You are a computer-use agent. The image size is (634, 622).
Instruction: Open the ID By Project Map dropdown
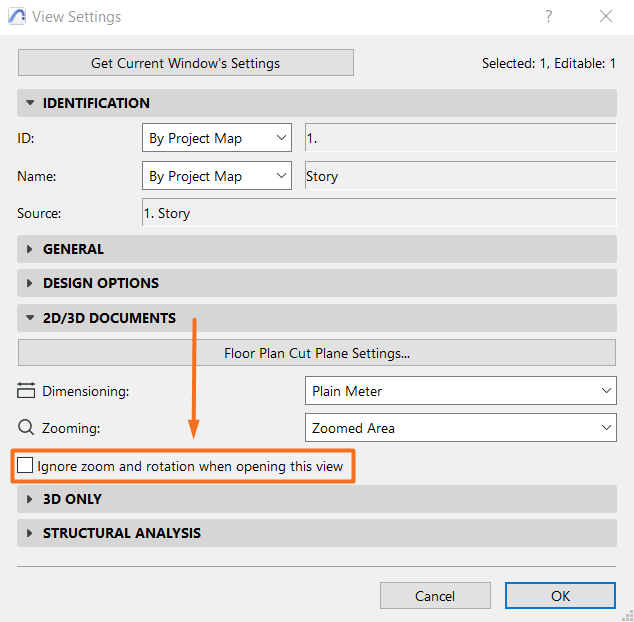[x=217, y=138]
